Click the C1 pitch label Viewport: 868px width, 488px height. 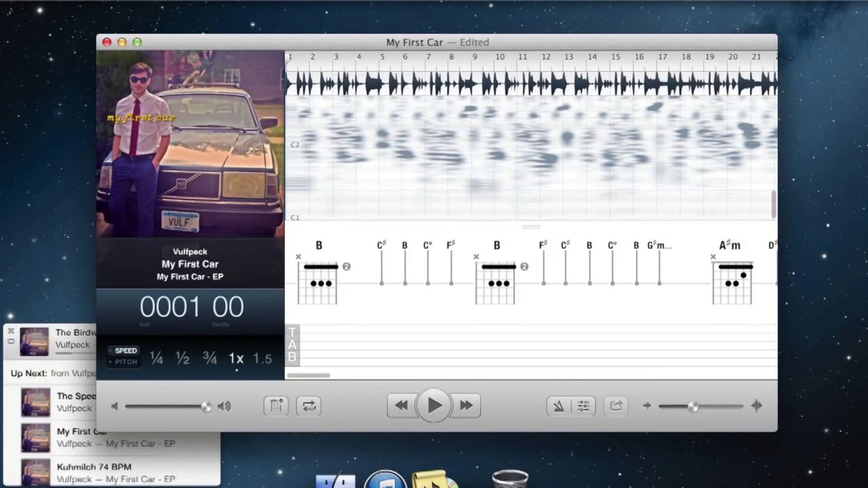coord(295,218)
